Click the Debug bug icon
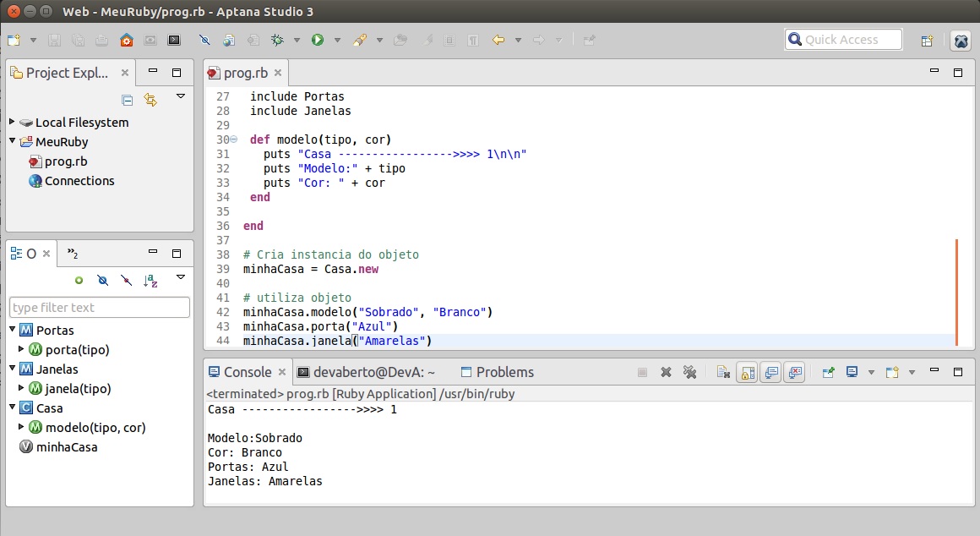 (276, 40)
